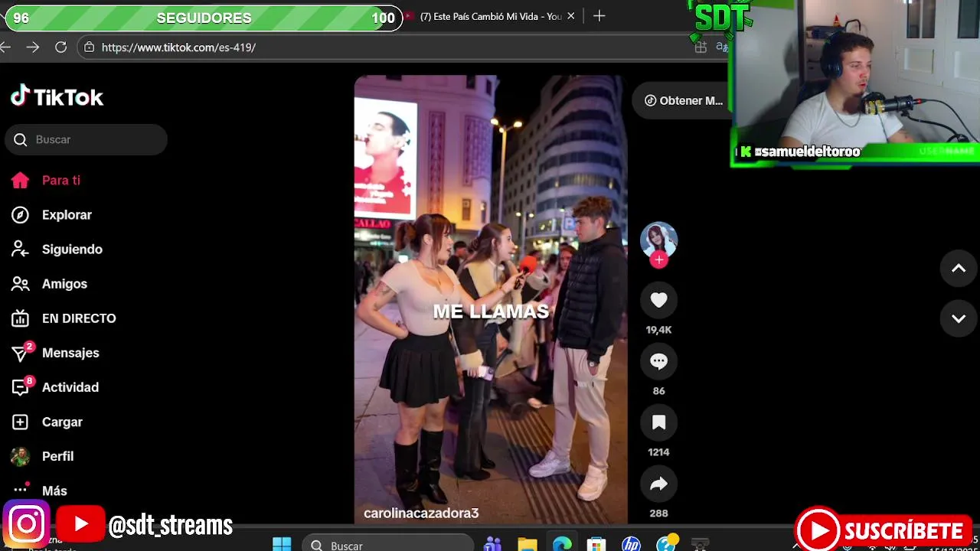The width and height of the screenshot is (980, 551).
Task: Click the Siguiendo person icon
Action: point(20,249)
